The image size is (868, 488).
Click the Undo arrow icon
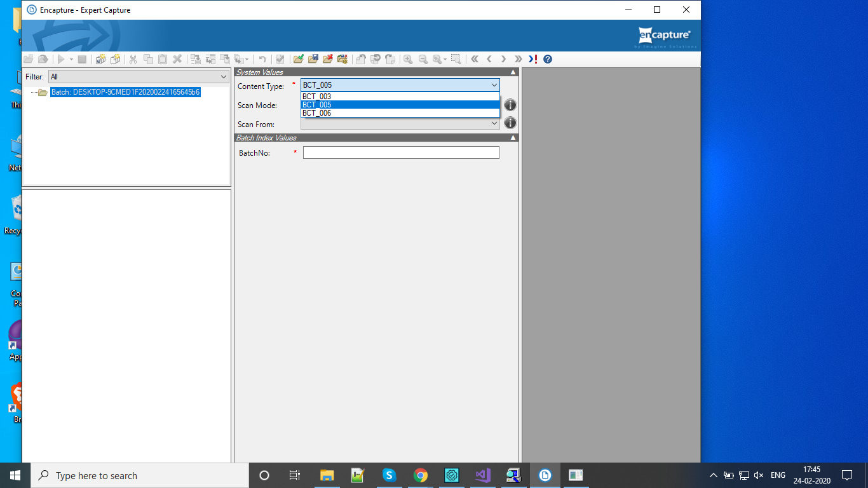pos(261,58)
